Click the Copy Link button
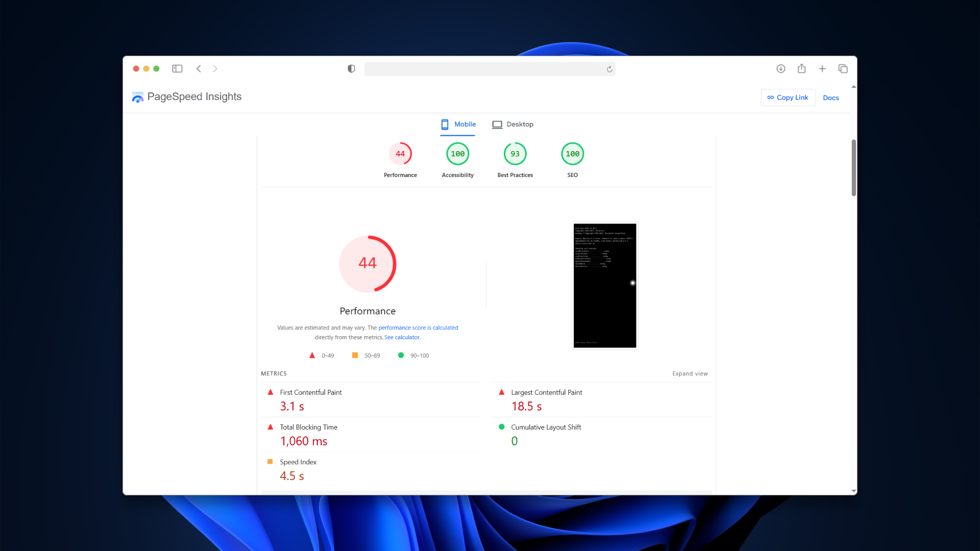This screenshot has width=980, height=551. (788, 97)
